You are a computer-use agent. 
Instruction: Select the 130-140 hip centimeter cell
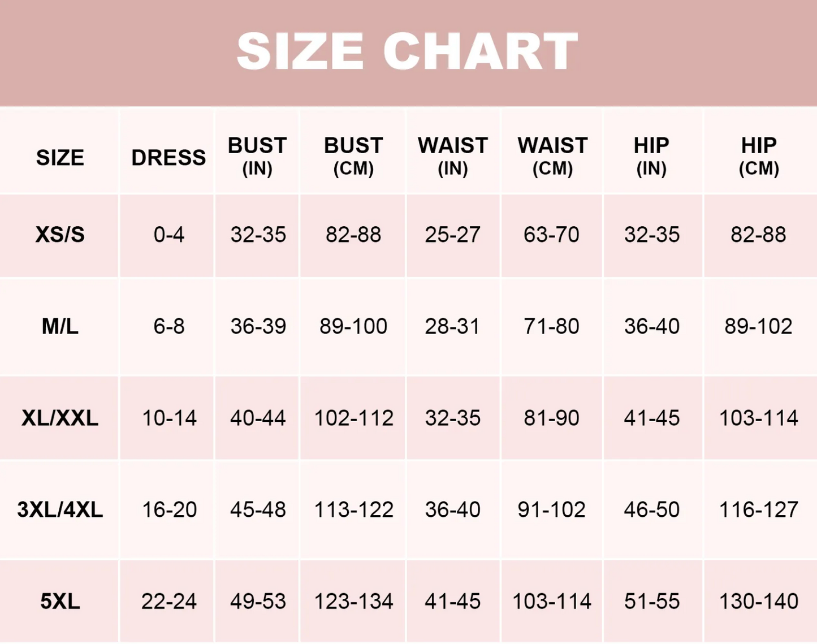pyautogui.click(x=758, y=601)
